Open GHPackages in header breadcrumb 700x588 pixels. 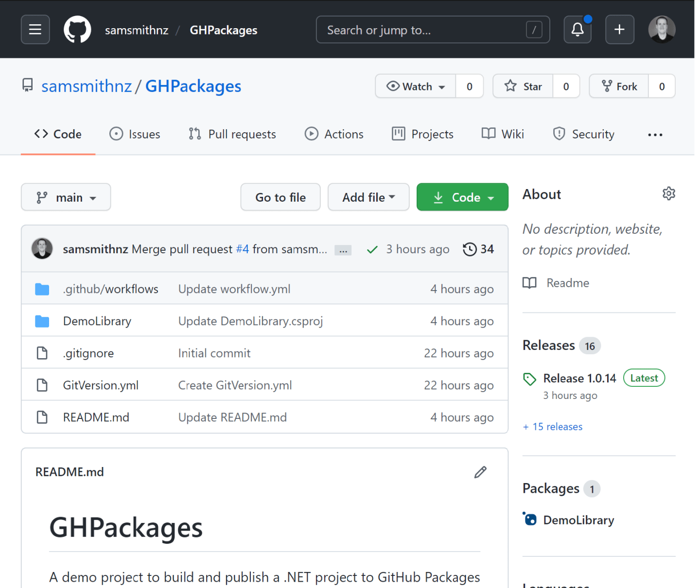(x=224, y=30)
